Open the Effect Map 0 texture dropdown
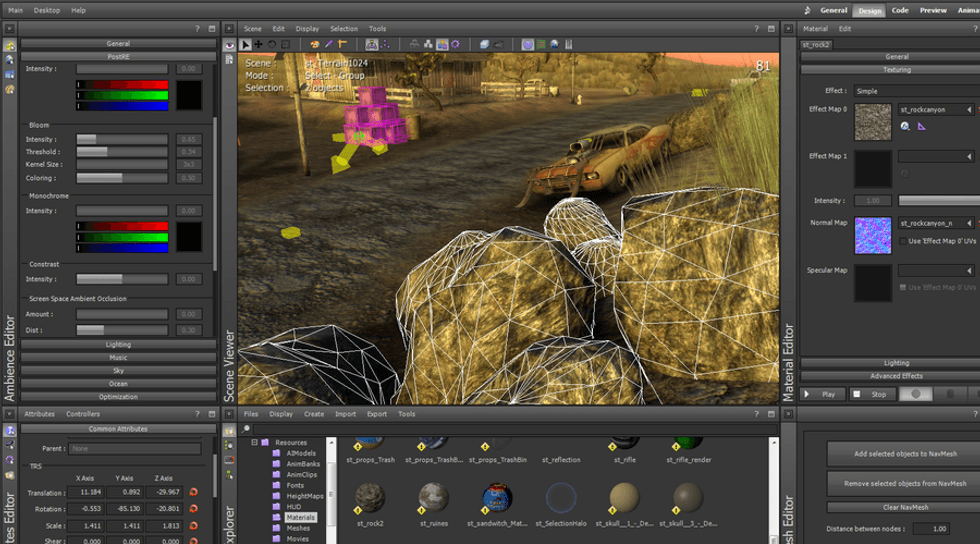This screenshot has height=544, width=980. pyautogui.click(x=968, y=109)
